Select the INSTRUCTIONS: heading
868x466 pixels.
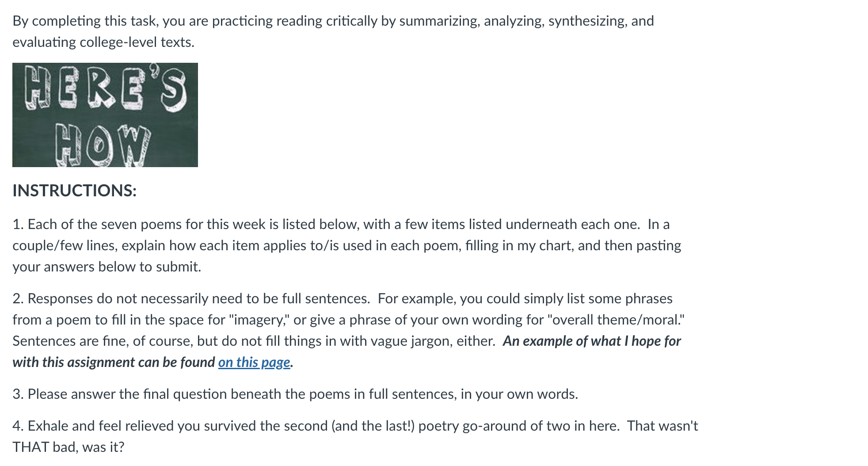(75, 191)
